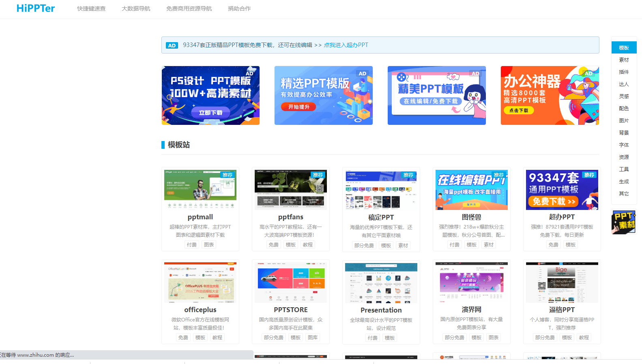This screenshot has width=642, height=364.
Task: Click the AD badge in announcement bar
Action: pyautogui.click(x=172, y=45)
